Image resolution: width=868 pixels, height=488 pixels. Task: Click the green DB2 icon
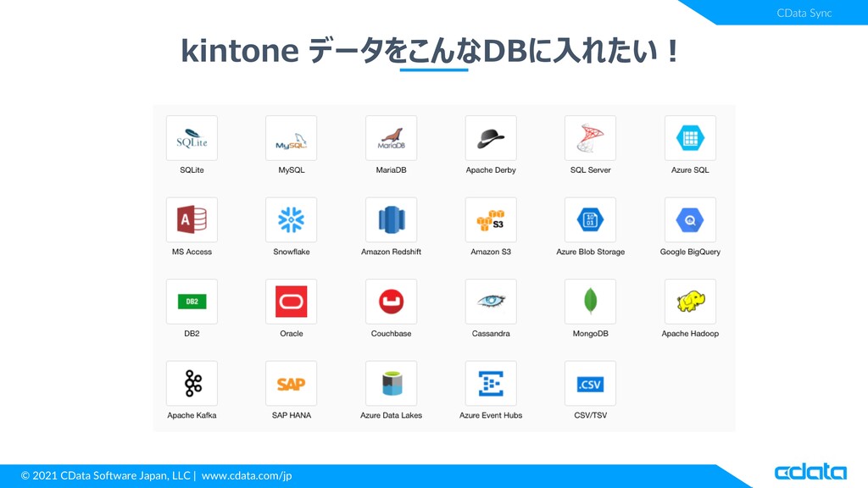coord(192,302)
